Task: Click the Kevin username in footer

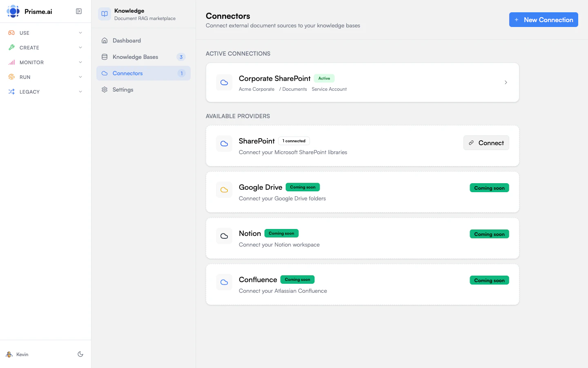Action: (22, 355)
